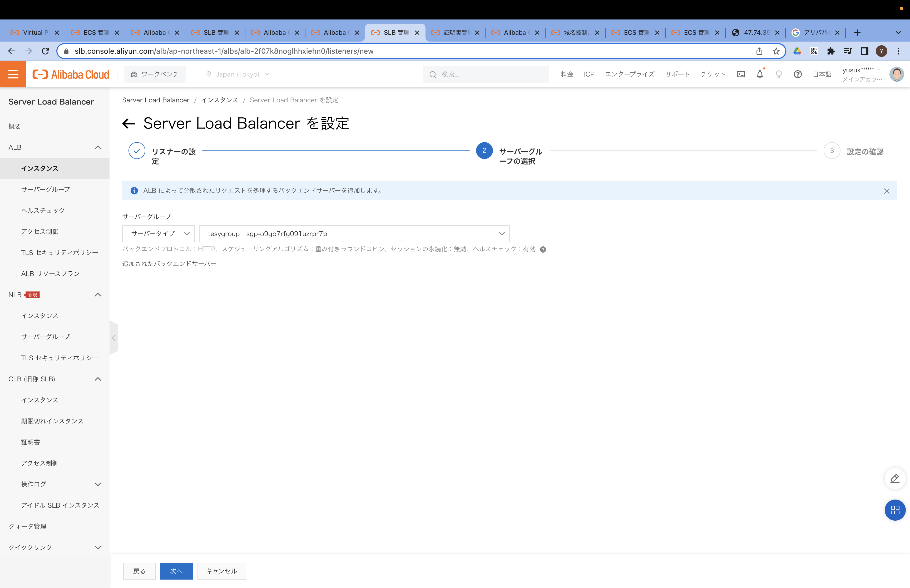This screenshot has width=910, height=588.
Task: Open the notifications bell
Action: tap(760, 74)
